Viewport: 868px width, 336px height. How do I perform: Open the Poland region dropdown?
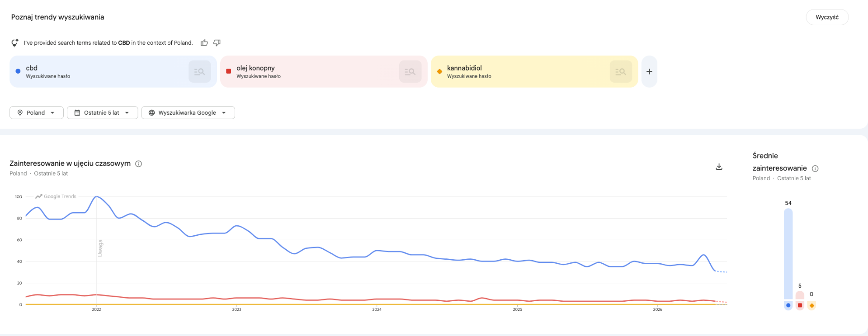tap(36, 113)
